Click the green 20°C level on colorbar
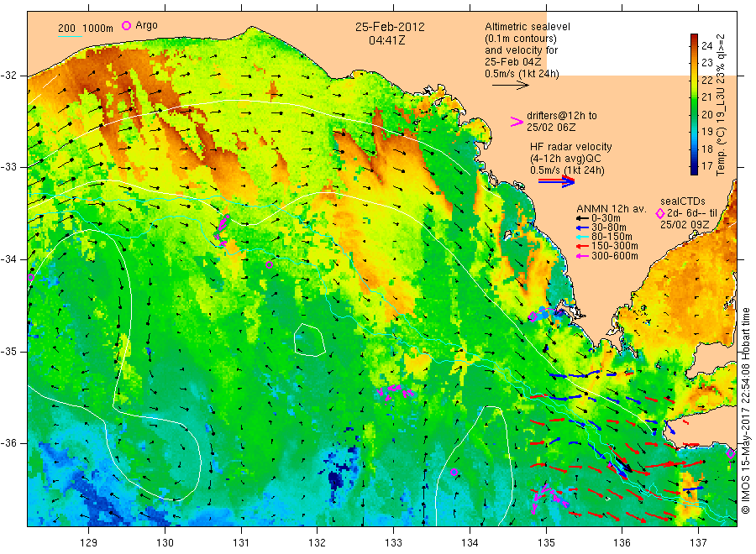The image size is (756, 554). [x=694, y=114]
